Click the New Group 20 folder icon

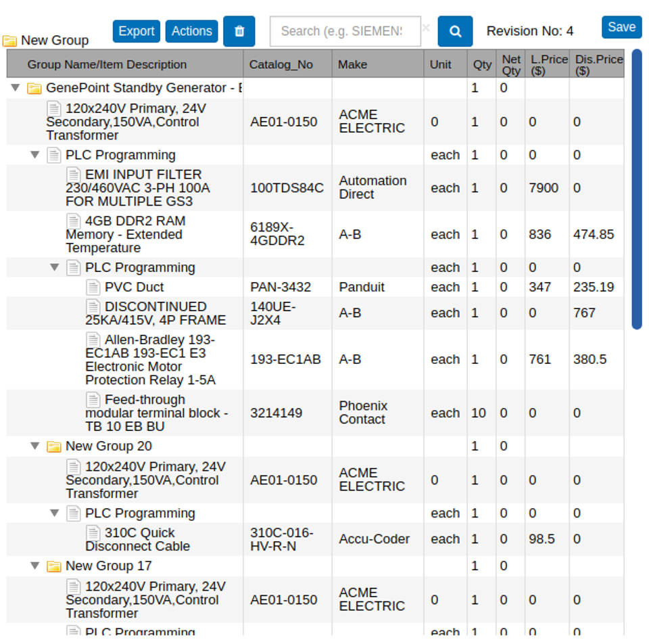click(x=53, y=446)
